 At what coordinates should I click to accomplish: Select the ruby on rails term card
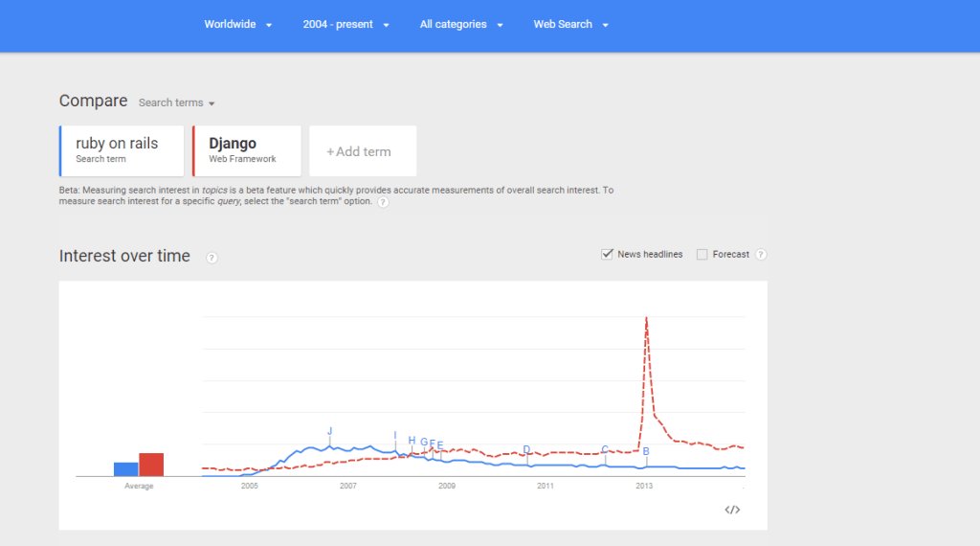pos(122,150)
